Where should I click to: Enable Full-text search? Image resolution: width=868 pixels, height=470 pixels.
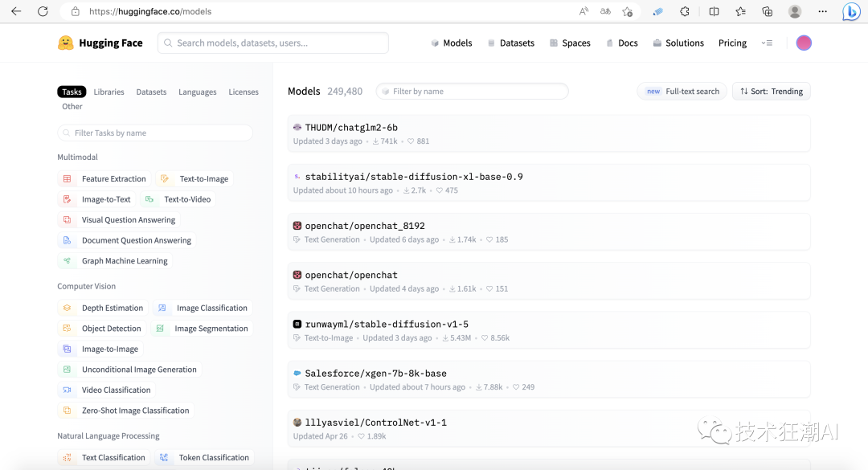[x=682, y=92]
